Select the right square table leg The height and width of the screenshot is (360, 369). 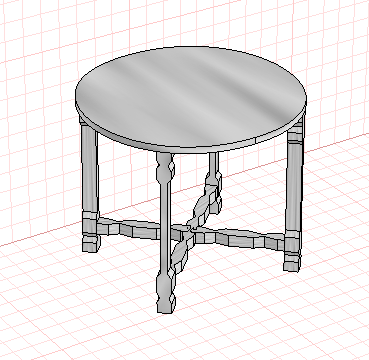pyautogui.click(x=294, y=194)
